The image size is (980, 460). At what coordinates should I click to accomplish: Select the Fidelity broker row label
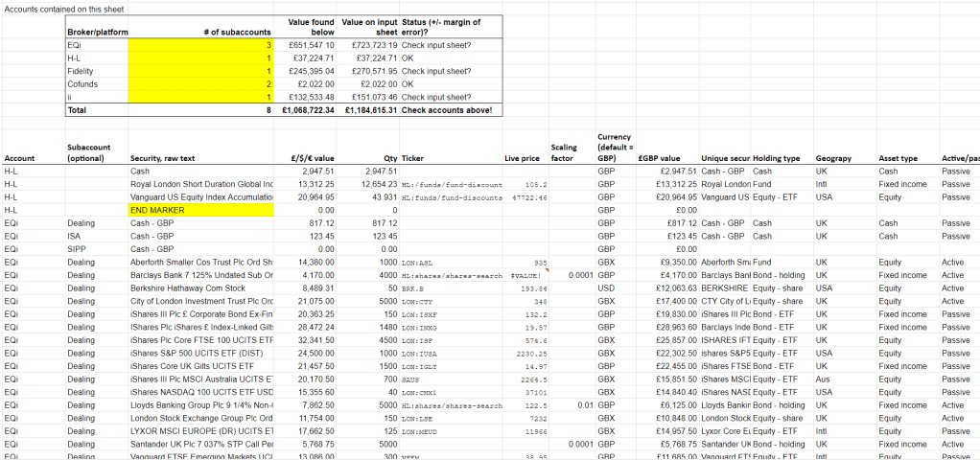click(x=81, y=71)
